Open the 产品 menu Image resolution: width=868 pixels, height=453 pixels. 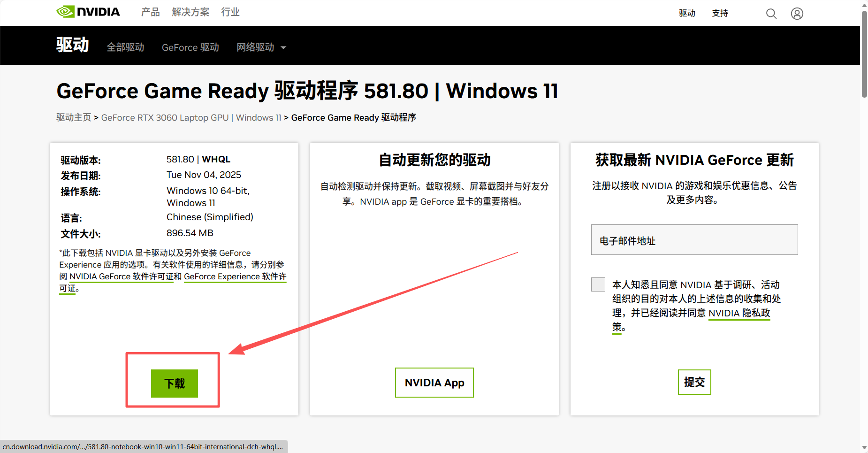[151, 12]
